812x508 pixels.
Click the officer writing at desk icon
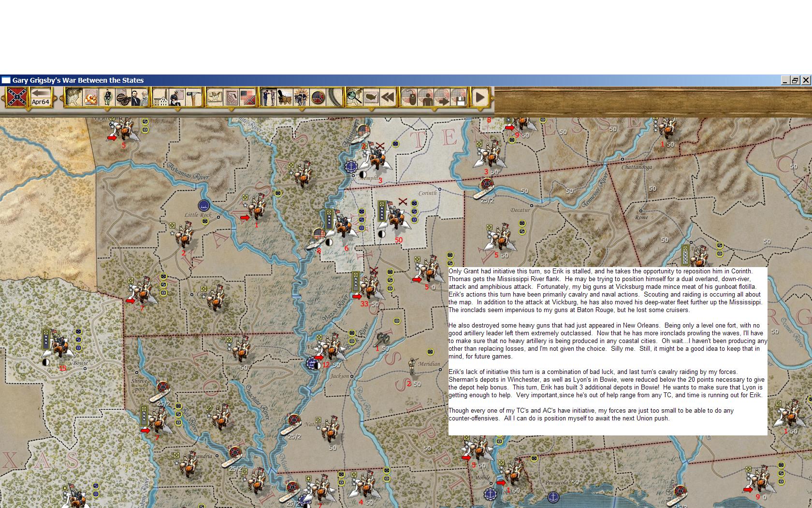tap(177, 97)
